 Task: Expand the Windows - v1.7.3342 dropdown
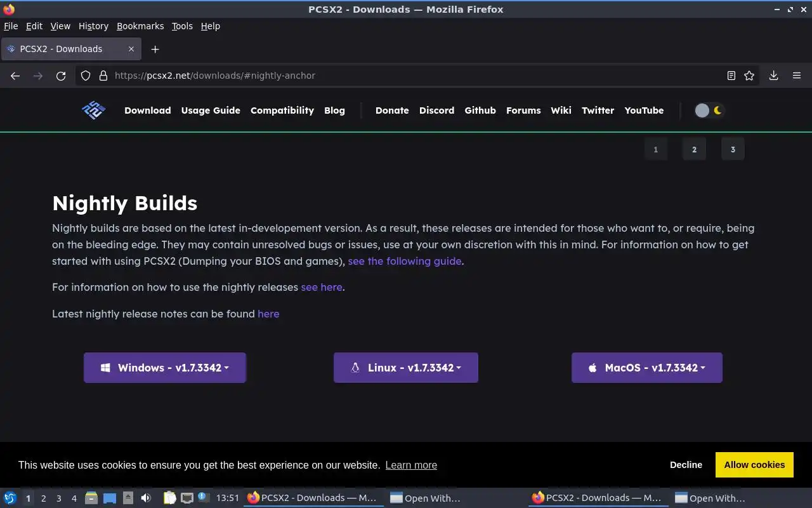point(165,368)
